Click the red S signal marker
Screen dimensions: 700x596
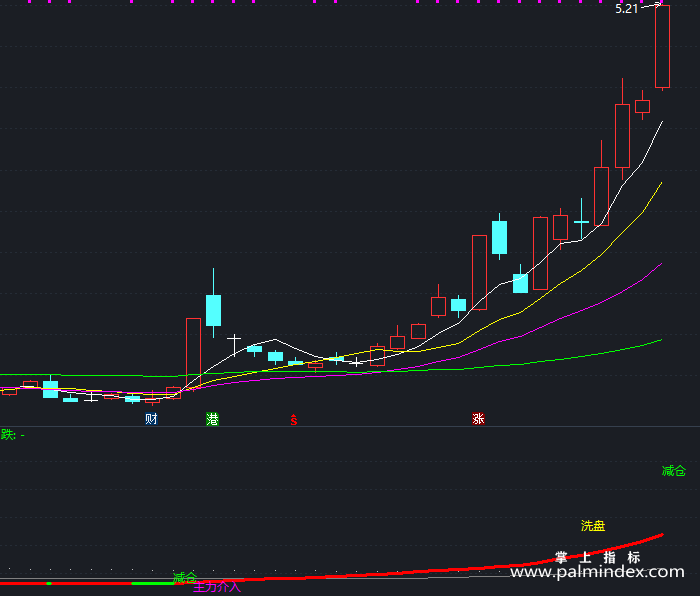[x=294, y=420]
